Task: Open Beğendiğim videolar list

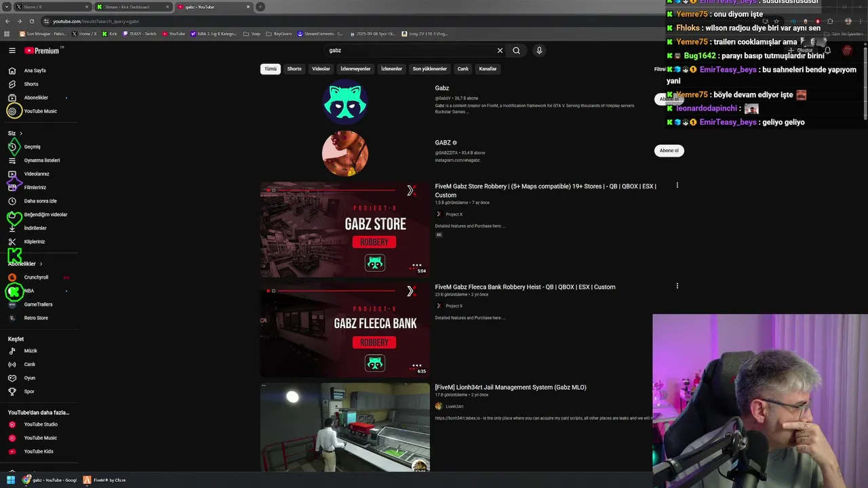Action: coord(45,215)
